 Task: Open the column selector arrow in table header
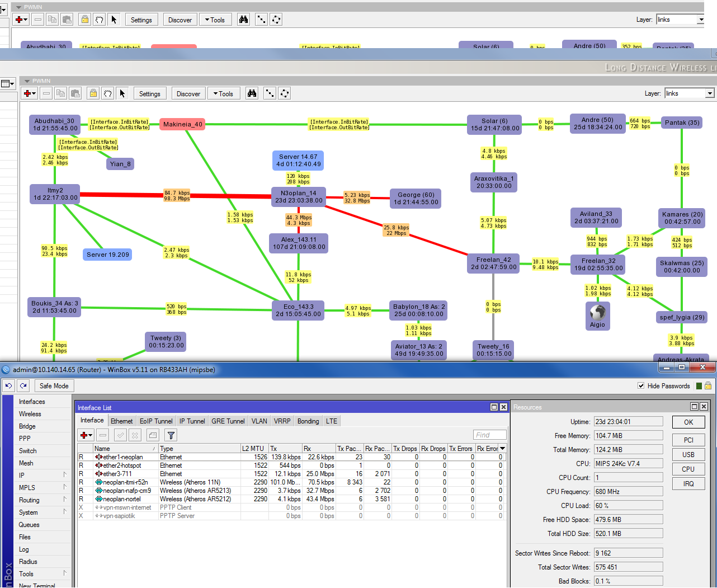(502, 449)
